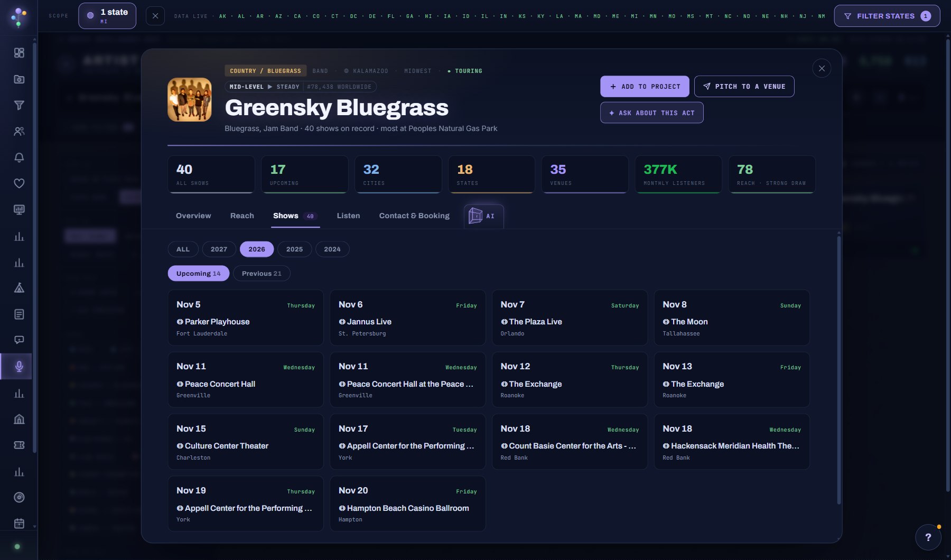Switch to the Contact & Booking tab
Image resolution: width=951 pixels, height=560 pixels.
click(414, 216)
